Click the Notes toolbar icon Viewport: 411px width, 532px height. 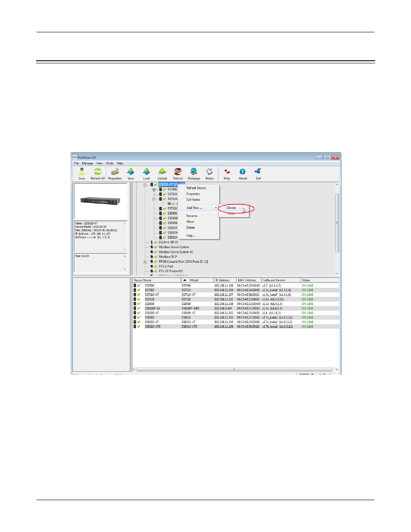tap(210, 171)
